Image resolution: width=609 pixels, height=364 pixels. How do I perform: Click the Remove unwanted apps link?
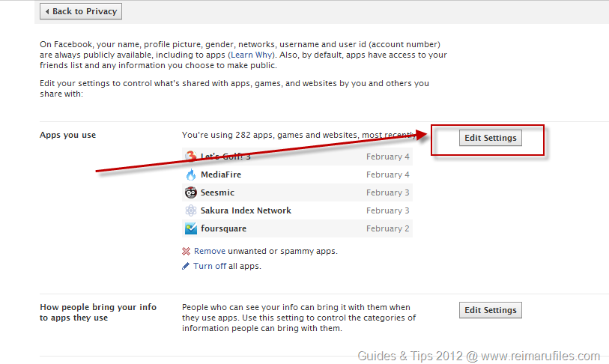click(209, 252)
